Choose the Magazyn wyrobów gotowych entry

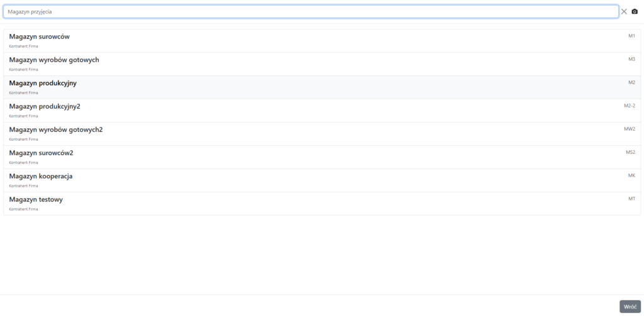pos(54,60)
